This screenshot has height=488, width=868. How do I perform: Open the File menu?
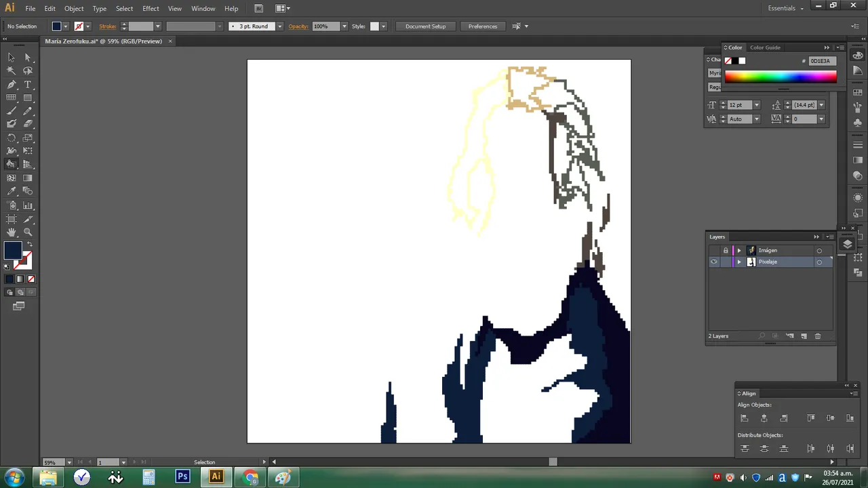point(31,8)
